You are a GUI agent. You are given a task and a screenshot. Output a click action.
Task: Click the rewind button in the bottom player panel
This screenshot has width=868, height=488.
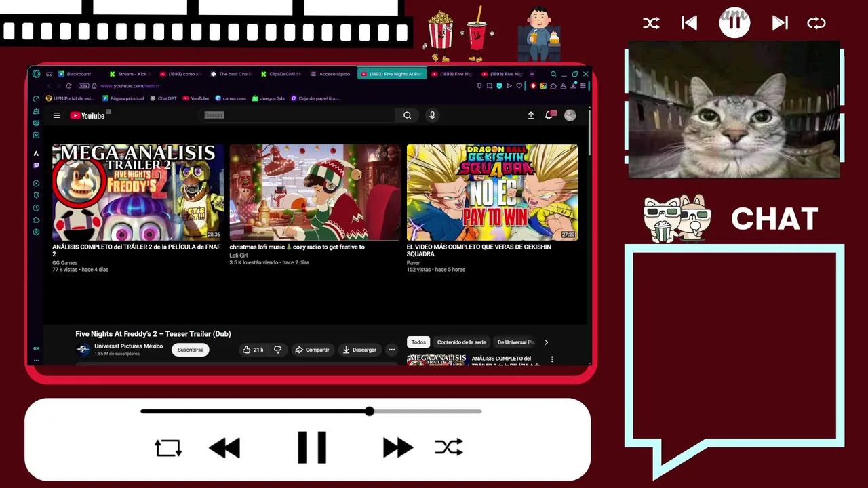(224, 447)
